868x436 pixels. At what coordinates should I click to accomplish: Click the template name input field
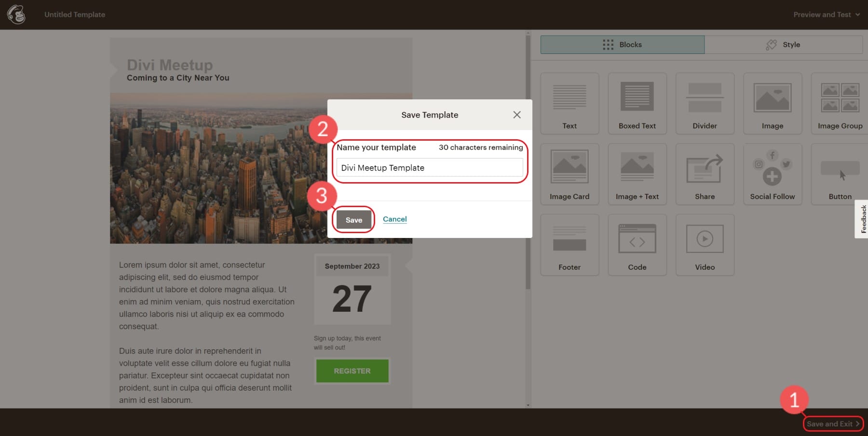[x=429, y=168]
